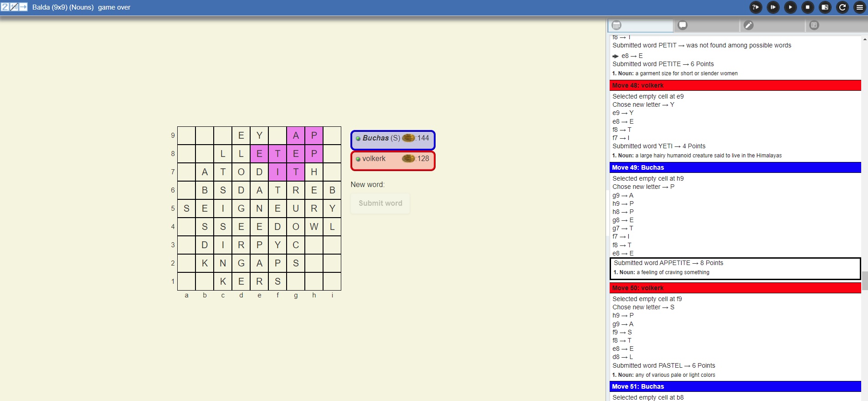Click the Move 50: volkerk header
The height and width of the screenshot is (401, 868).
[735, 288]
